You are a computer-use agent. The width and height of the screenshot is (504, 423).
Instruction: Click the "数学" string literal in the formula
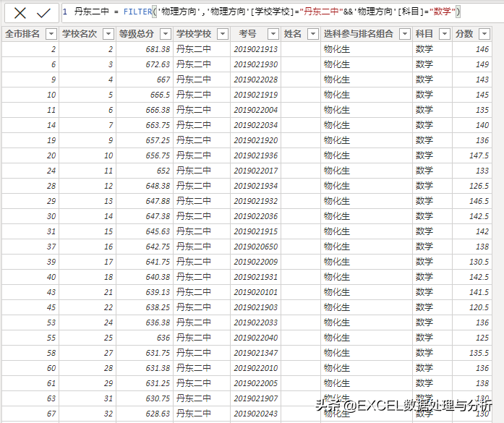pyautogui.click(x=443, y=12)
